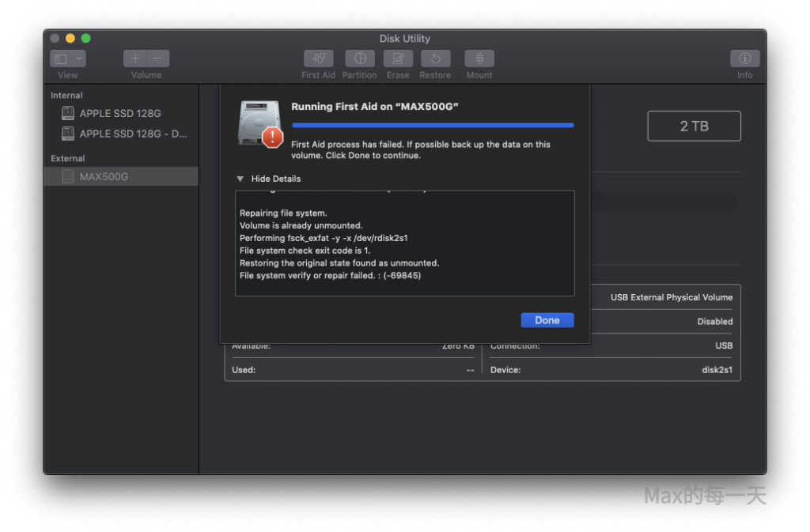810x532 pixels.
Task: Click the First Aid toolbar icon
Action: point(318,58)
